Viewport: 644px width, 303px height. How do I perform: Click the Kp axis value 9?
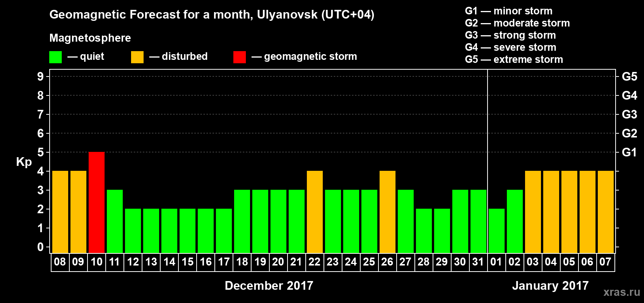tap(41, 77)
